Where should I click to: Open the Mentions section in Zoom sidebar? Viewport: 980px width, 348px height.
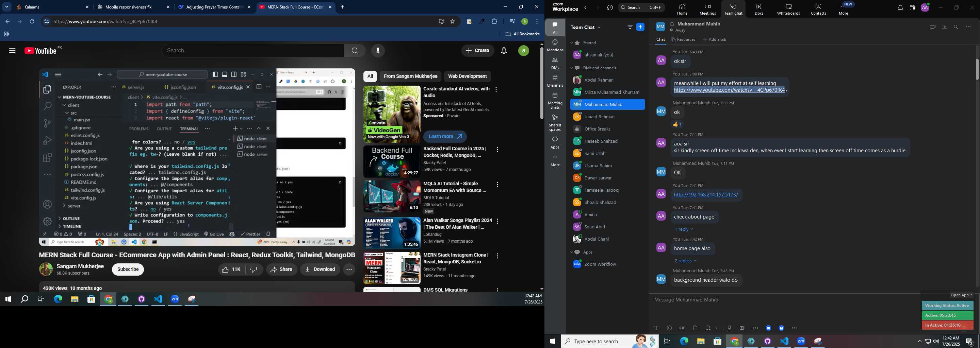[x=555, y=46]
